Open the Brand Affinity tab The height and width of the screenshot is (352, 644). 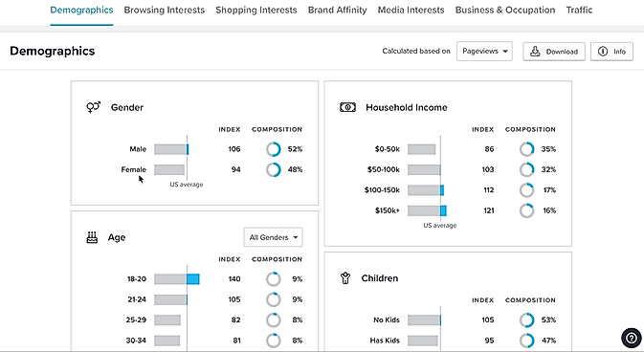[337, 10]
